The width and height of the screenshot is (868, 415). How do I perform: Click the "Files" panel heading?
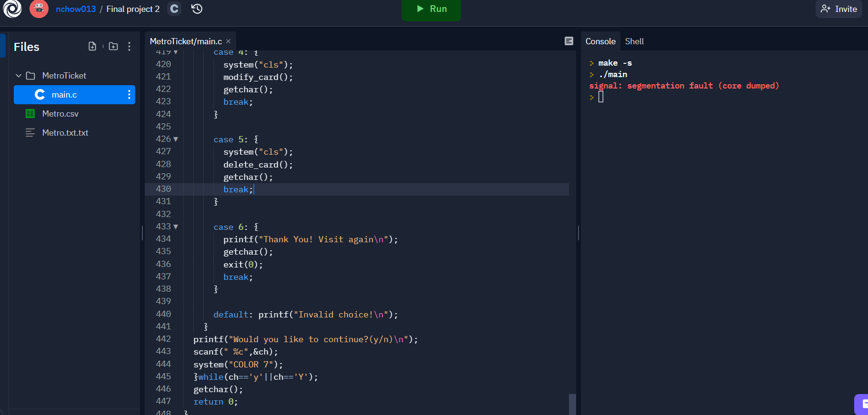coord(27,47)
